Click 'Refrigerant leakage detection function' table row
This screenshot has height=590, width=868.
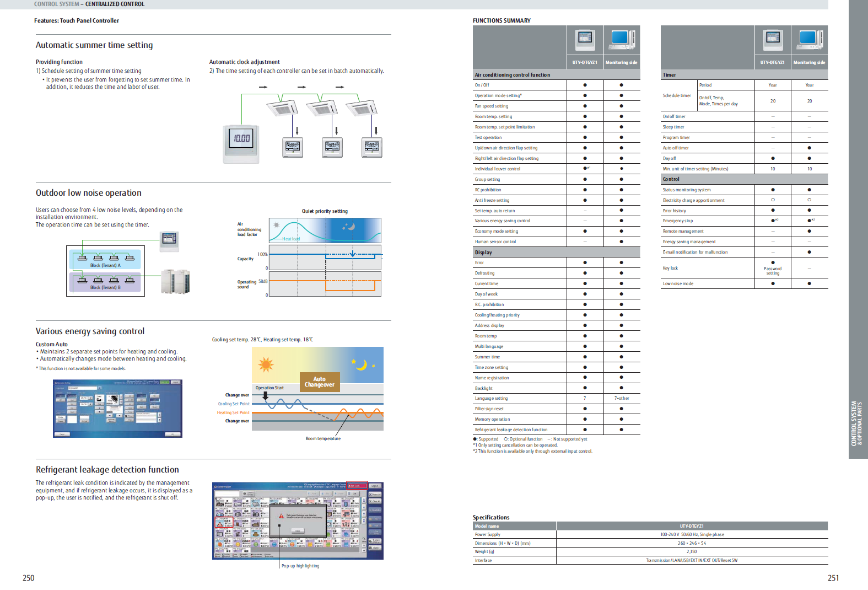pos(557,430)
